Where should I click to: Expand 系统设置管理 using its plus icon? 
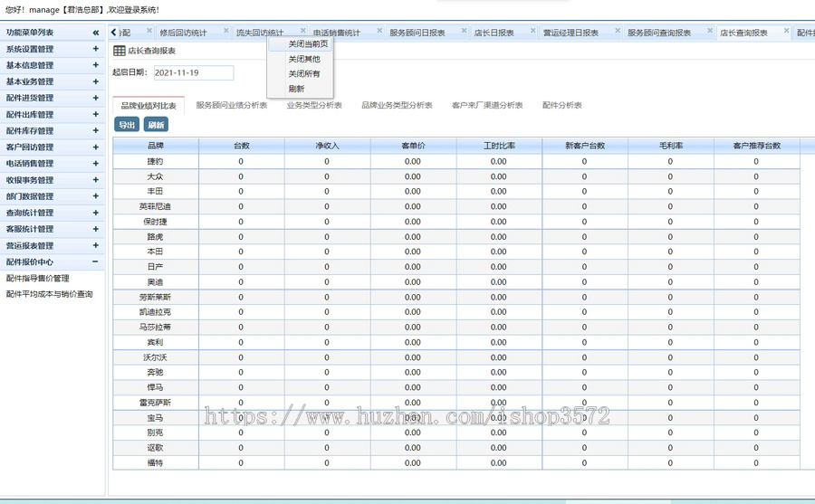(96, 49)
